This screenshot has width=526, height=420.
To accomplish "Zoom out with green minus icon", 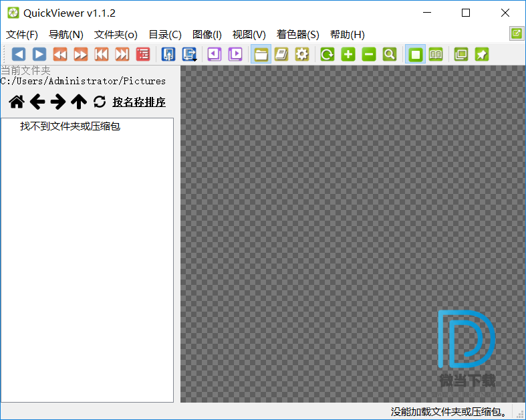I will pyautogui.click(x=369, y=54).
